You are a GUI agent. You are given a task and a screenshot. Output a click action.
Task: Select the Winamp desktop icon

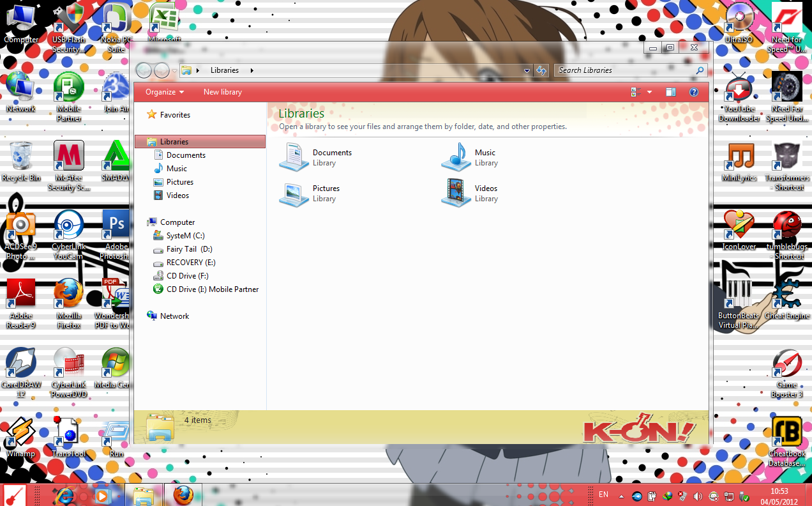20,438
